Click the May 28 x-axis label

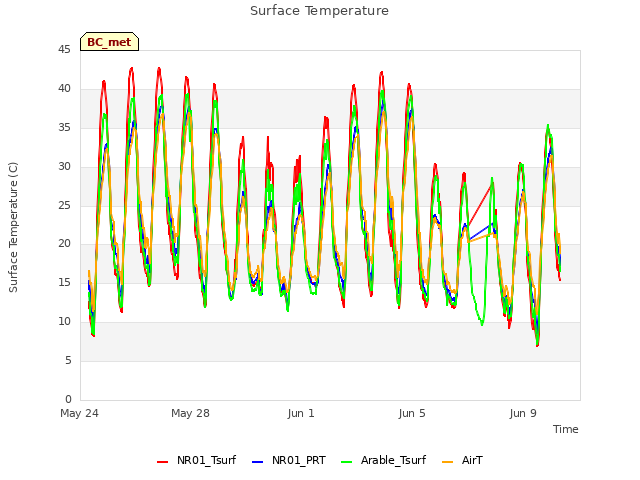[190, 413]
